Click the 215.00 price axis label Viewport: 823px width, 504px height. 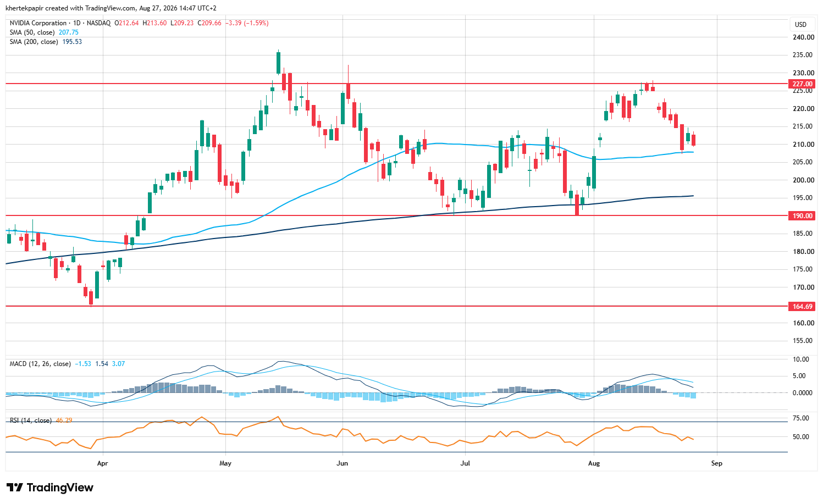(803, 126)
